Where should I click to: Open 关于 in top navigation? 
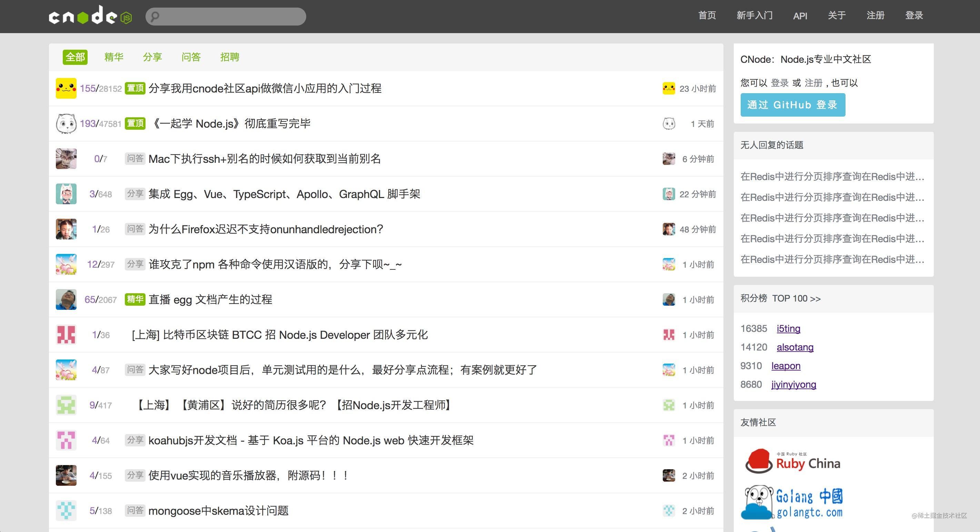click(837, 16)
